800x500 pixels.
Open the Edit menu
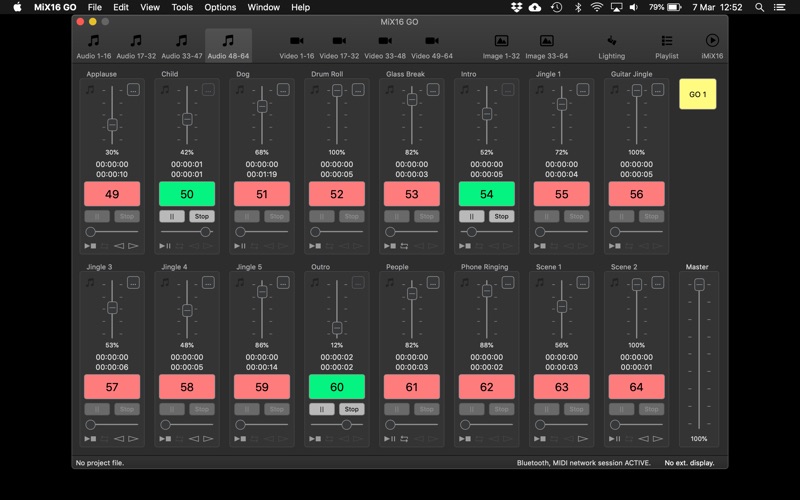(x=121, y=7)
